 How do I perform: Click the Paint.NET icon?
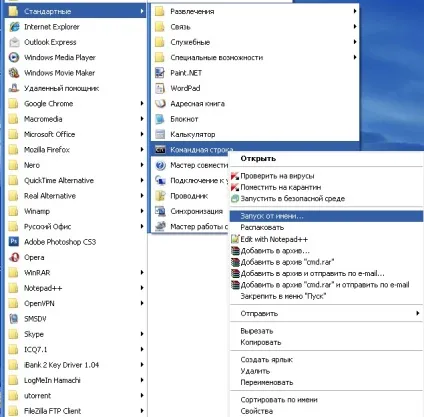click(160, 73)
